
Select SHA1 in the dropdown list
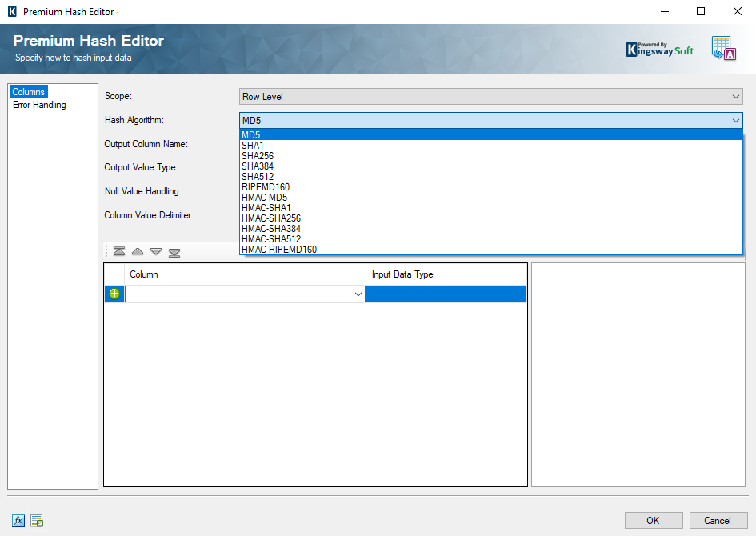pyautogui.click(x=253, y=145)
